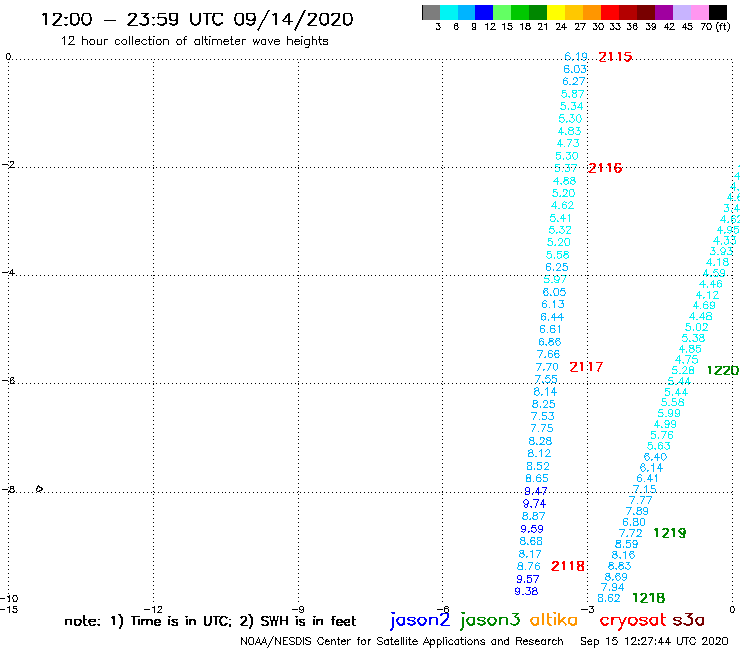Select the red time marker 2118
The width and height of the screenshot is (740, 650).
click(x=568, y=566)
